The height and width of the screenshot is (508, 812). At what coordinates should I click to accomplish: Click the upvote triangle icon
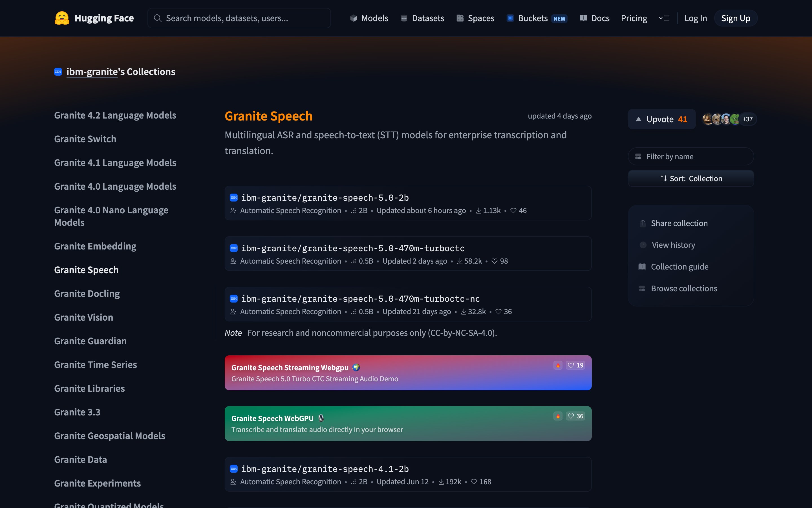[x=639, y=119]
